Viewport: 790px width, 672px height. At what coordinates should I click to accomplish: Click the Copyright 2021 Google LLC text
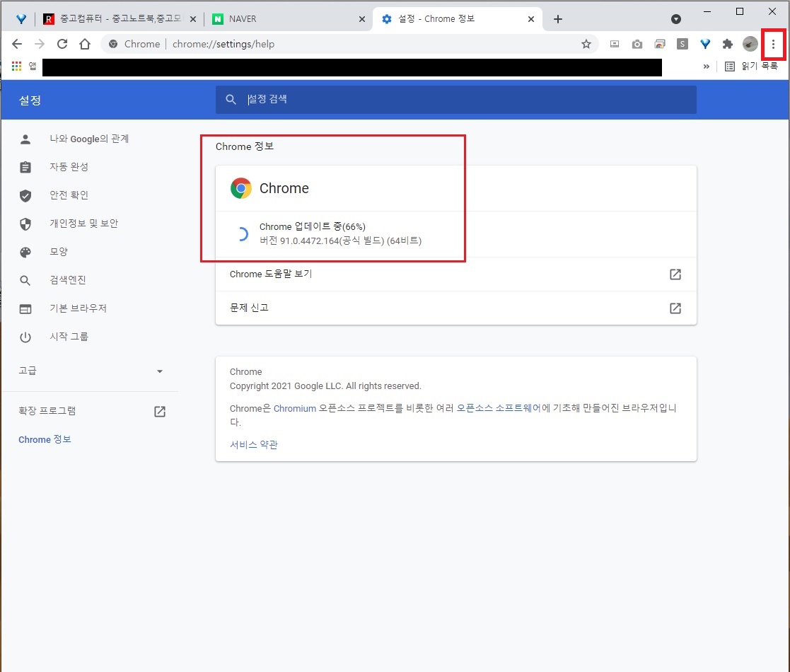[325, 386]
